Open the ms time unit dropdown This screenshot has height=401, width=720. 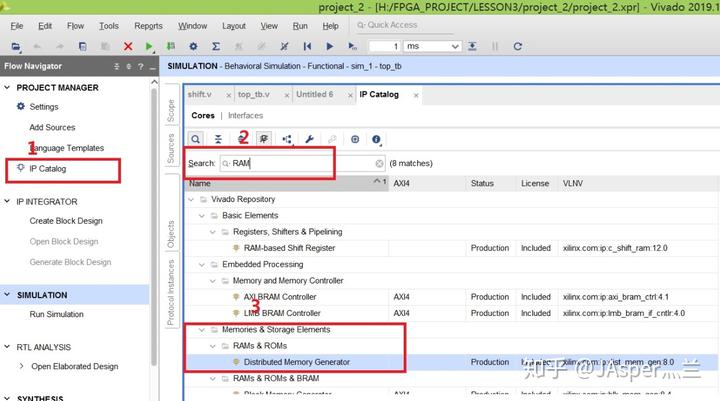[432, 46]
